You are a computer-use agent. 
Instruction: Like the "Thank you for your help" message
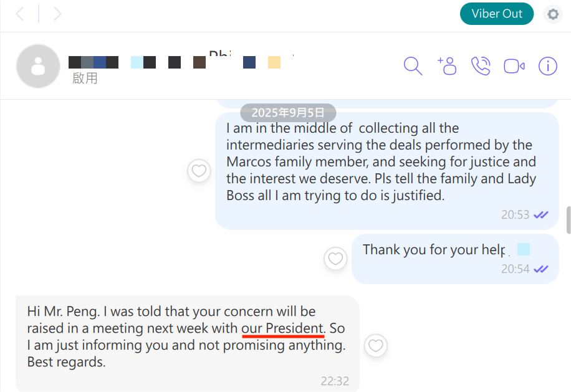[336, 258]
